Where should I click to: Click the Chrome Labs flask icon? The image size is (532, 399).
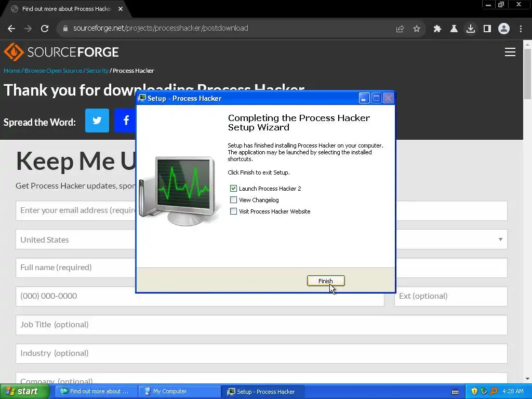[x=454, y=29]
